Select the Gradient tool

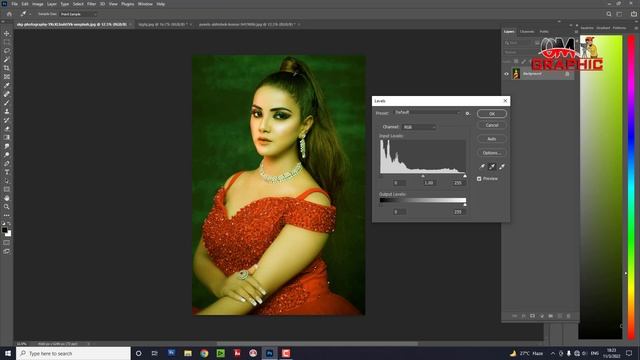pos(7,138)
